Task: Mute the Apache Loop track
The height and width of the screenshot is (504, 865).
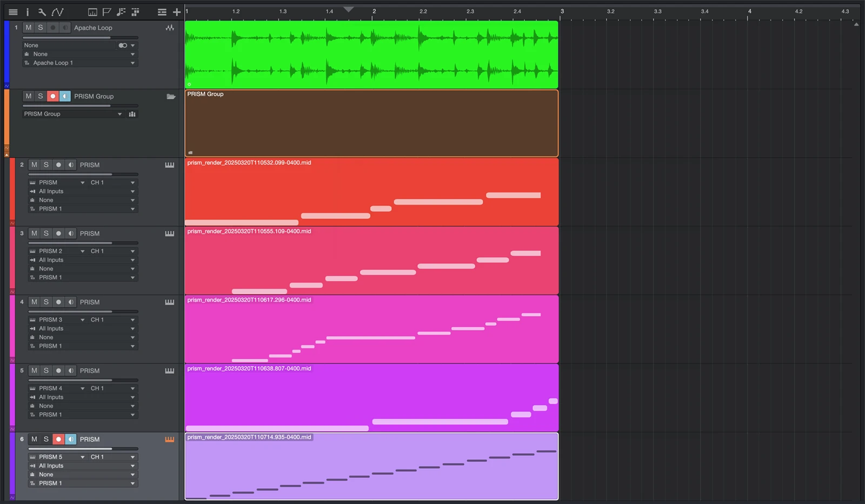Action: coord(28,28)
